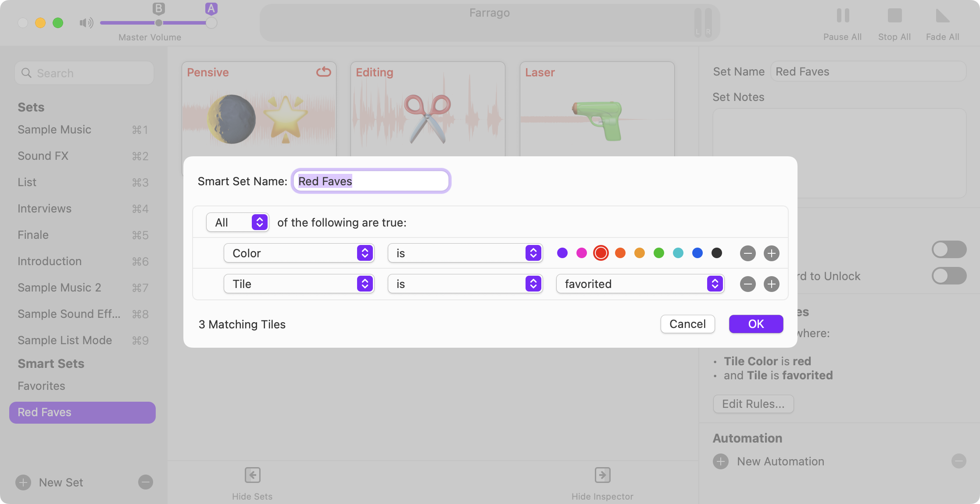Click the Search field
The height and width of the screenshot is (504, 980).
[x=84, y=73]
